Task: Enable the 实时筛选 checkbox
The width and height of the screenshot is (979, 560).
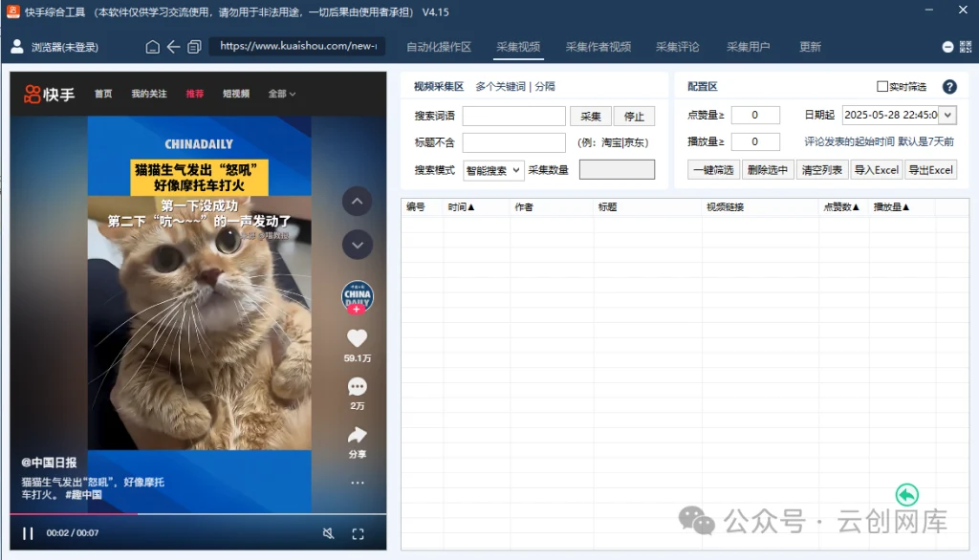Action: click(x=882, y=87)
